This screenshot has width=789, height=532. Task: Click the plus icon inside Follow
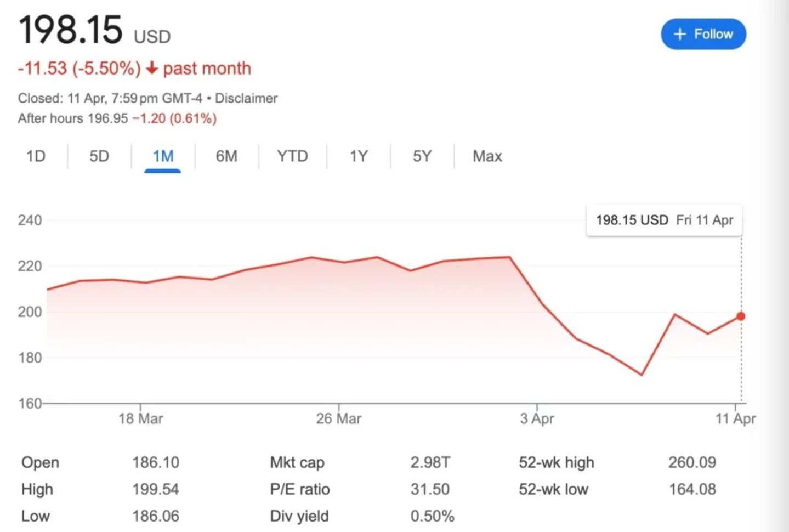[x=679, y=34]
